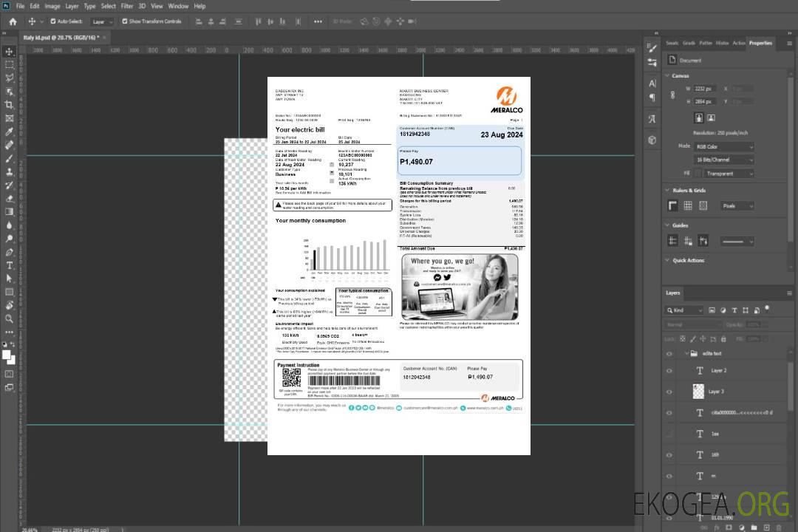Select the Pen tool

coord(9,252)
